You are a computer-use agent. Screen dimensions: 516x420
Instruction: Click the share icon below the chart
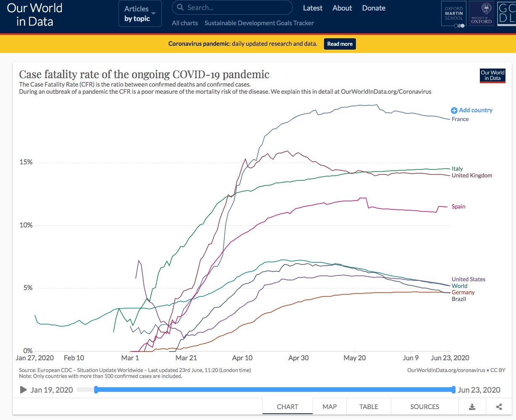tap(499, 407)
